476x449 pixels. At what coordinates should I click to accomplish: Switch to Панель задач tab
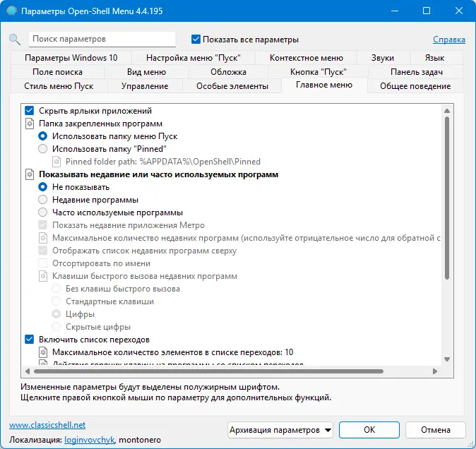click(416, 72)
